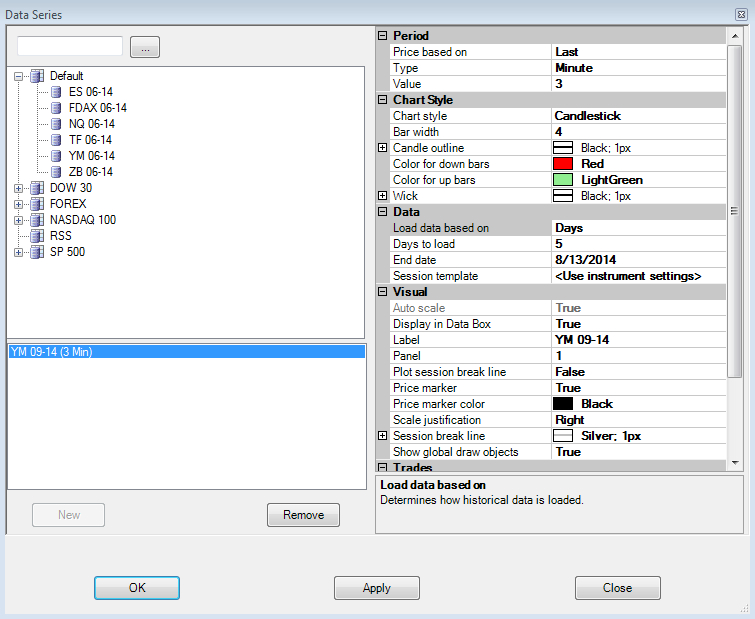Click the RSS list icon

(37, 236)
